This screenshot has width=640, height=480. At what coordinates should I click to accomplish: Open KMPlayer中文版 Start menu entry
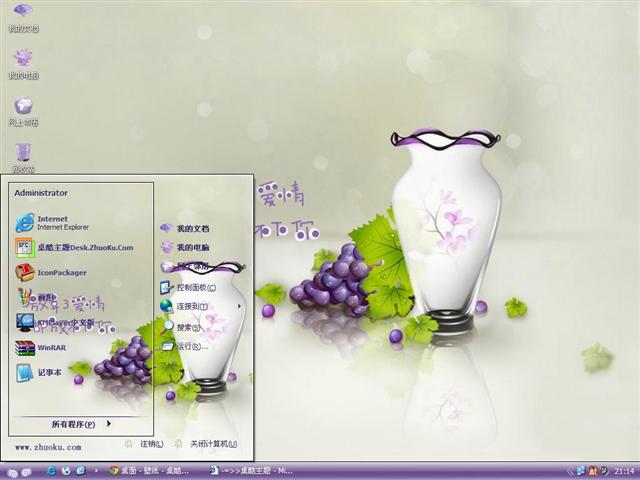(55, 322)
